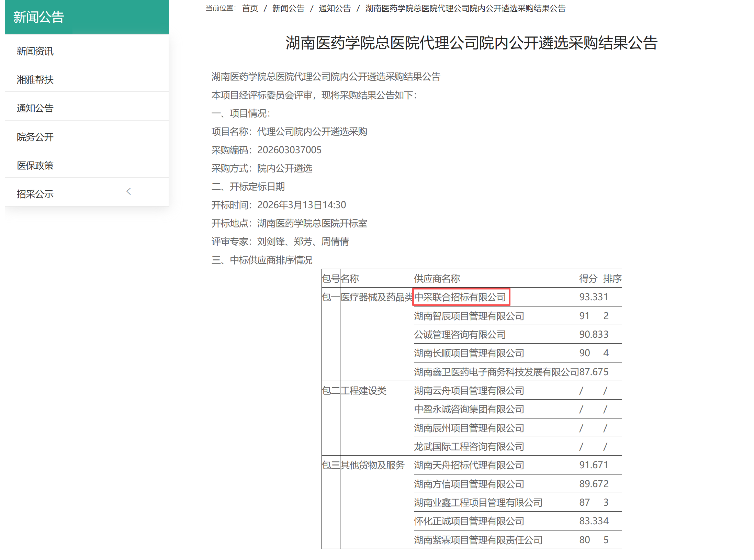Screen dimensions: 754x560
Task: Click highlighted 中采联合招标有限公司 cell
Action: pyautogui.click(x=460, y=297)
